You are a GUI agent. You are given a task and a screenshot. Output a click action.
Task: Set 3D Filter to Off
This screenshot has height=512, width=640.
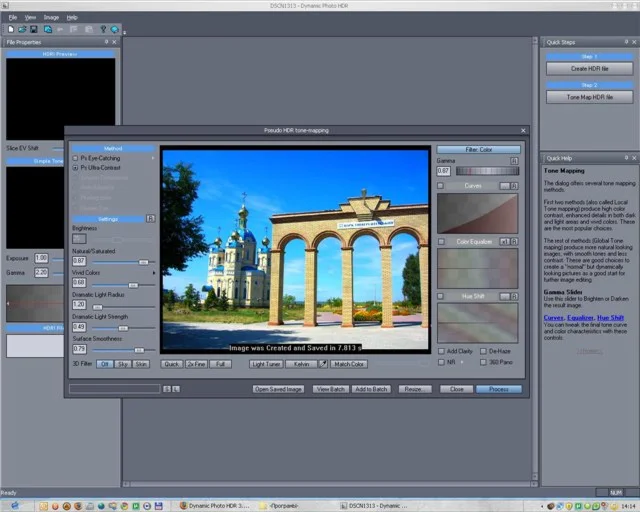[x=105, y=364]
